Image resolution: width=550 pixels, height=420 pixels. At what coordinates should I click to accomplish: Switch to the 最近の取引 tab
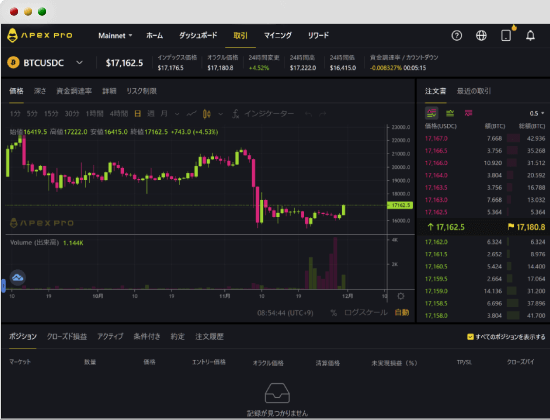pyautogui.click(x=474, y=91)
